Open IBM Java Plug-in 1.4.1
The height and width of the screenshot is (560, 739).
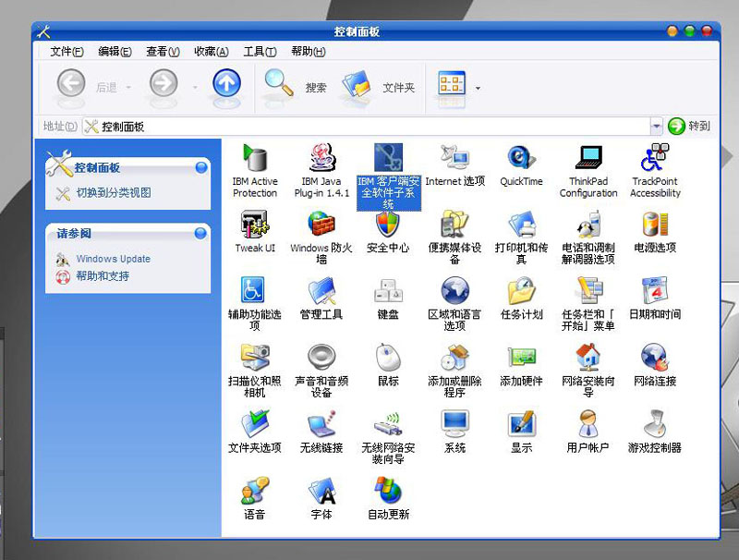[321, 171]
